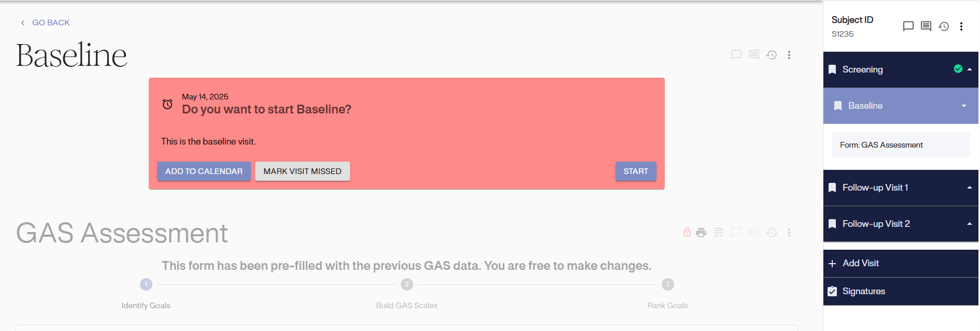Open the Subject ID three-dot options menu
The height and width of the screenshot is (331, 980).
961,26
